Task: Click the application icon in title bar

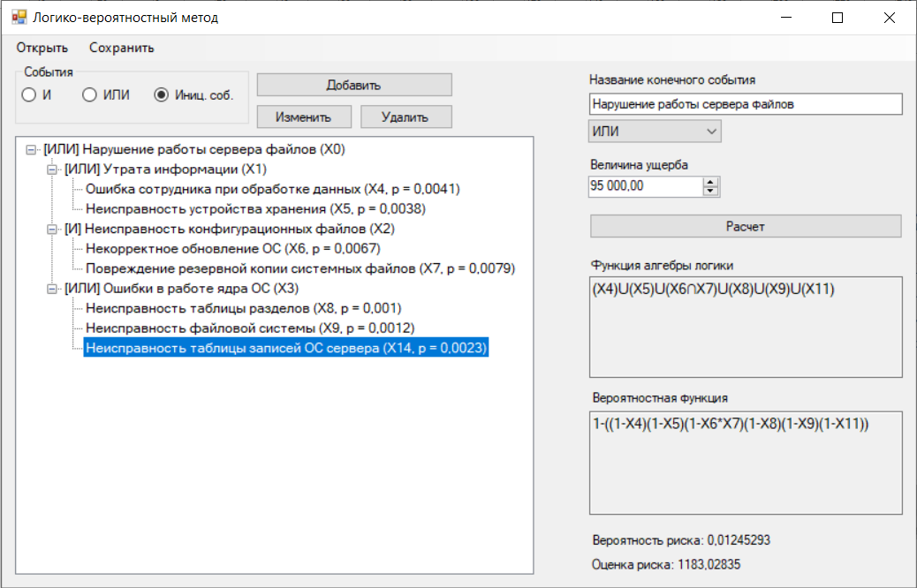Action: pyautogui.click(x=19, y=17)
